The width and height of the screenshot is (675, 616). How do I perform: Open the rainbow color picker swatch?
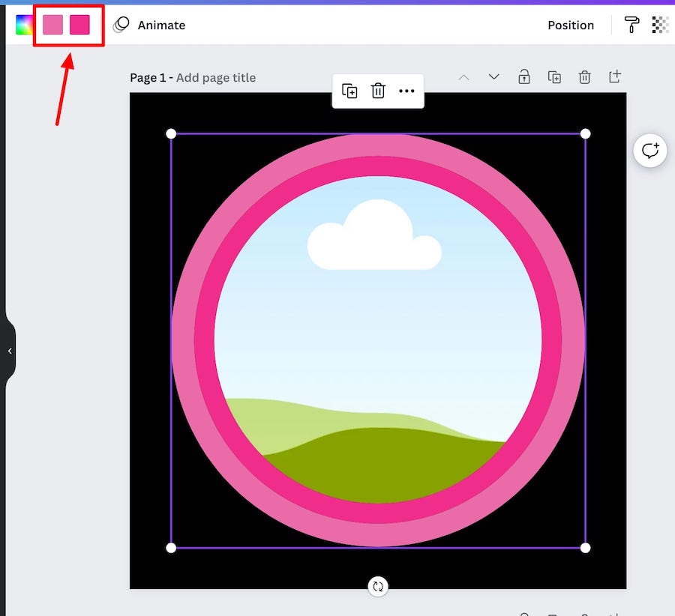(x=24, y=25)
